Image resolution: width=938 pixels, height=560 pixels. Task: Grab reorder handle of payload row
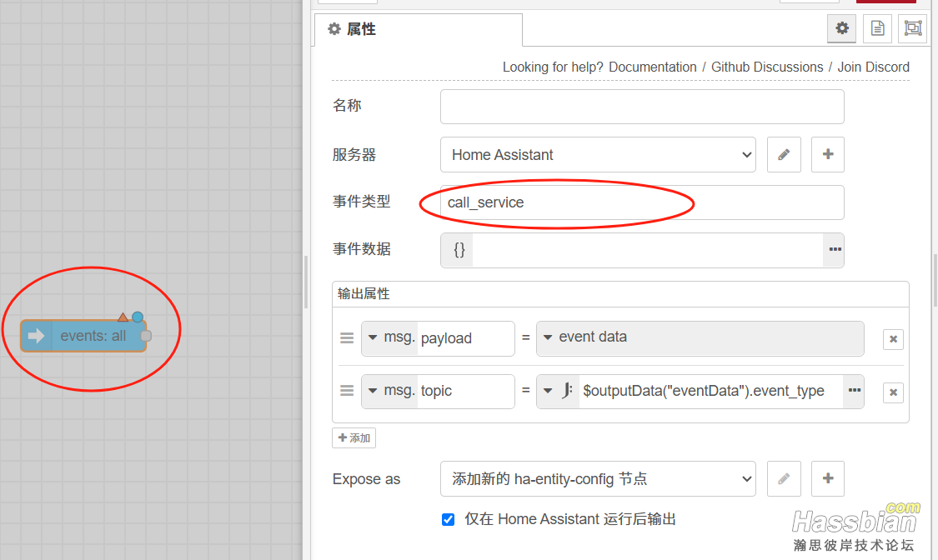coord(347,338)
